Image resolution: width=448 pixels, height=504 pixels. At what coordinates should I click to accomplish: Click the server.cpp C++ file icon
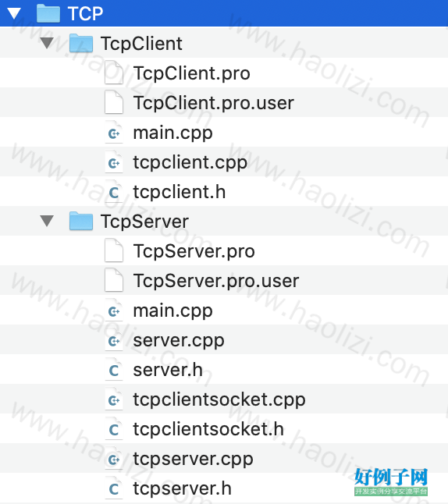pyautogui.click(x=114, y=339)
